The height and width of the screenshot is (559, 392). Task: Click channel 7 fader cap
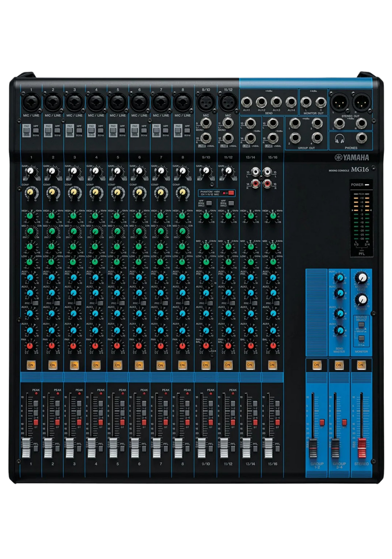point(156,448)
